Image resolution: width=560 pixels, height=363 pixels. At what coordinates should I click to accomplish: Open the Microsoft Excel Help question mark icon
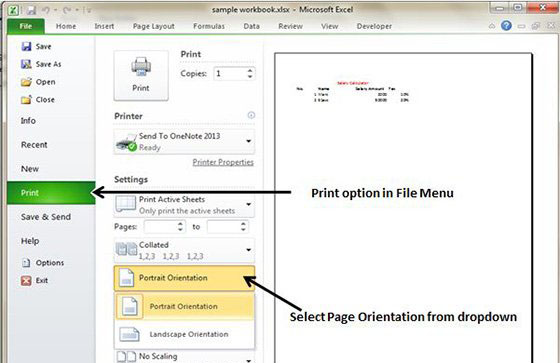coord(506,26)
